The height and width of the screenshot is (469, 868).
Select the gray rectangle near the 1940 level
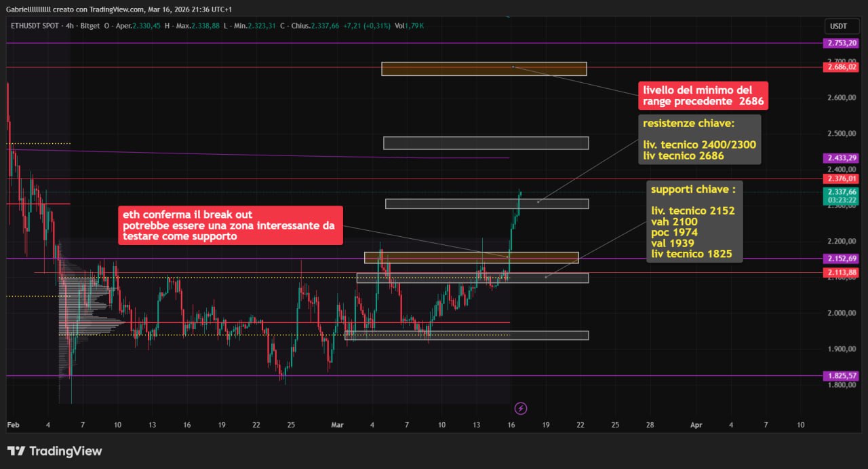coord(467,335)
